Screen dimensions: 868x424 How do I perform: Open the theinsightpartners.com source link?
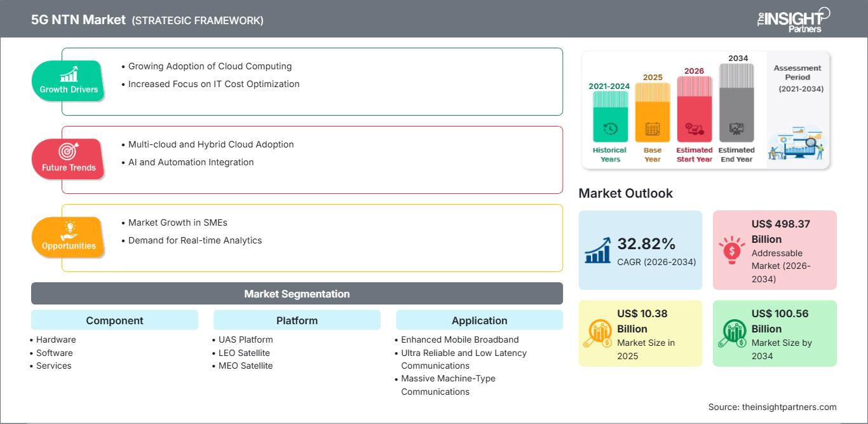(789, 407)
